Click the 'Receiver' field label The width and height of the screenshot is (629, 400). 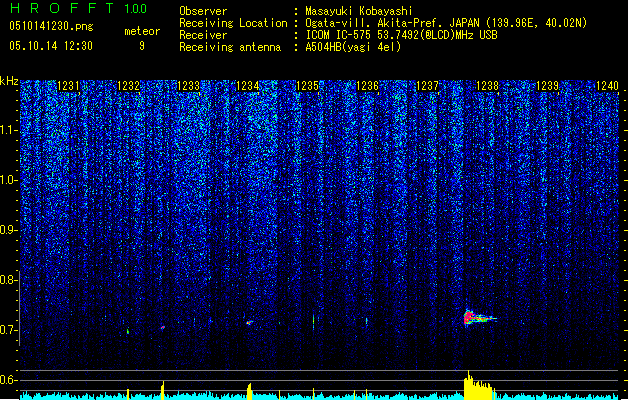[x=203, y=35]
